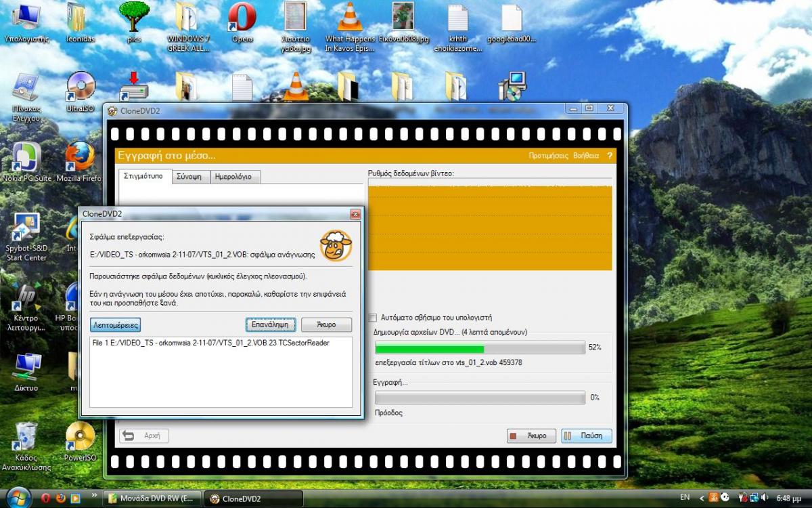Click the 6:48 μμ clock
The image size is (812, 508).
point(788,498)
